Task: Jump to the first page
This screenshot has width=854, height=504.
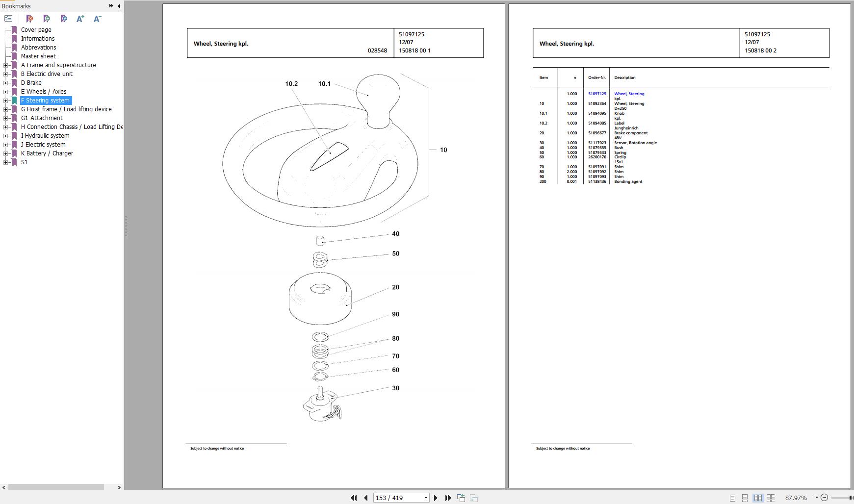Action: pos(354,498)
